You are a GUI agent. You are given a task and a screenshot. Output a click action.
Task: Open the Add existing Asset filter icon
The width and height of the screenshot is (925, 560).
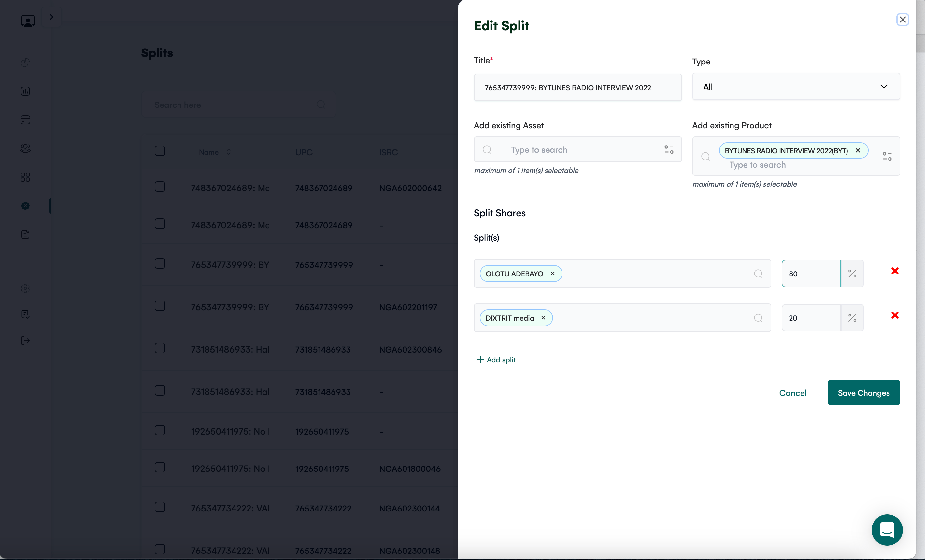coord(669,150)
